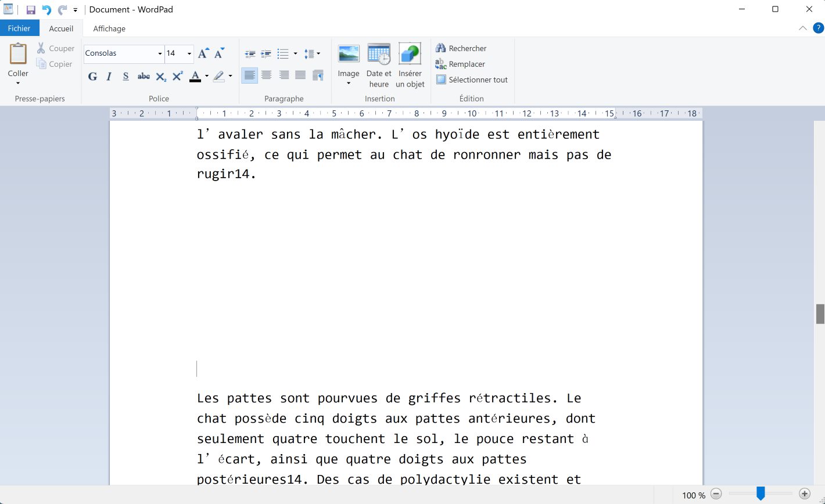Screen dimensions: 825x504
Task: Toggle underline (S) formatting
Action: [x=125, y=76]
